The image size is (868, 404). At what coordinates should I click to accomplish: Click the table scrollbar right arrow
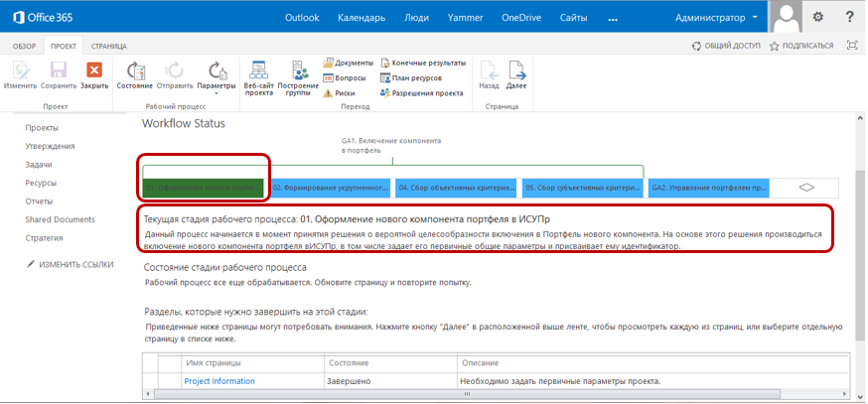click(844, 393)
